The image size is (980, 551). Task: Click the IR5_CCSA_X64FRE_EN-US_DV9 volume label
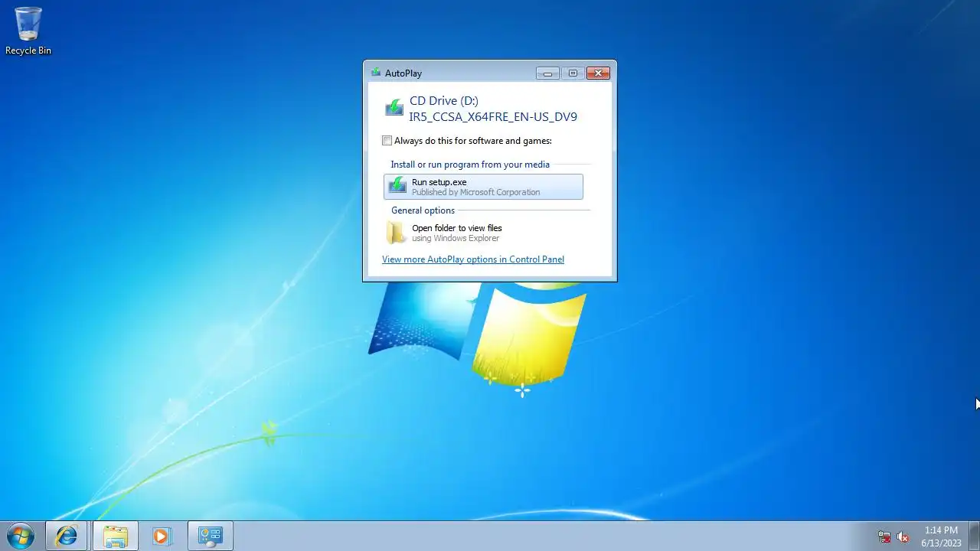[x=493, y=117]
